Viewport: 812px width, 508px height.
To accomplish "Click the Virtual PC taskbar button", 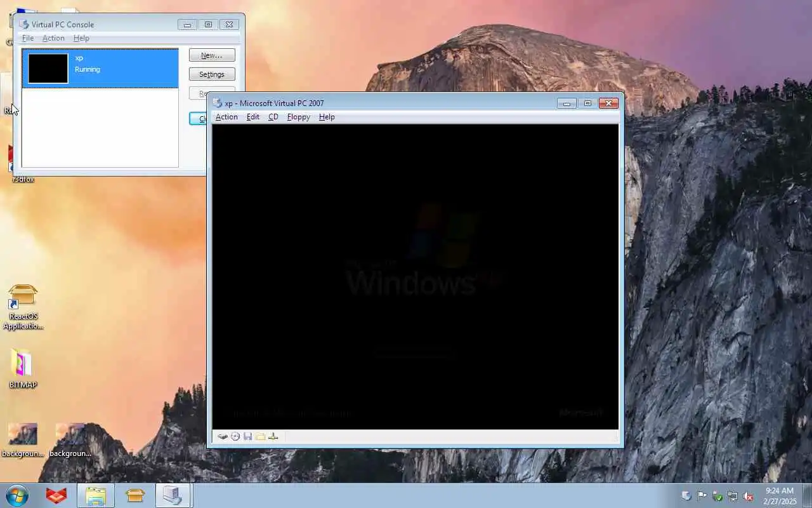I will pos(173,495).
